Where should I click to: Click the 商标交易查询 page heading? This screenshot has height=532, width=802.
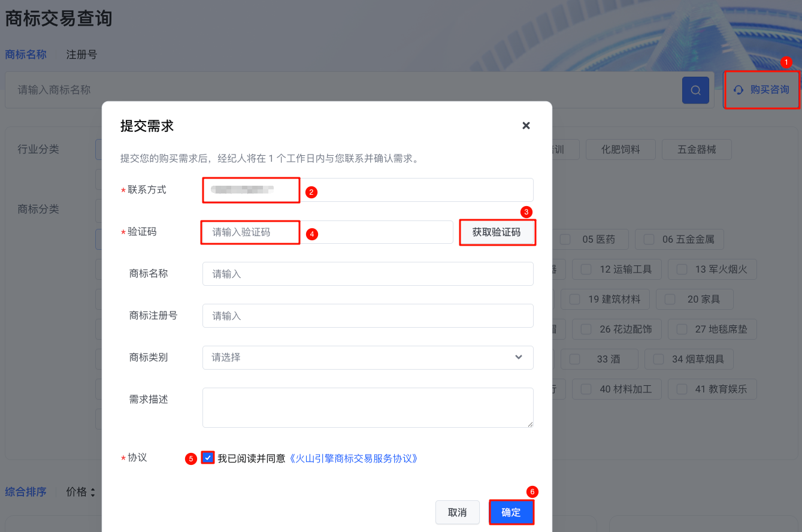pos(59,19)
